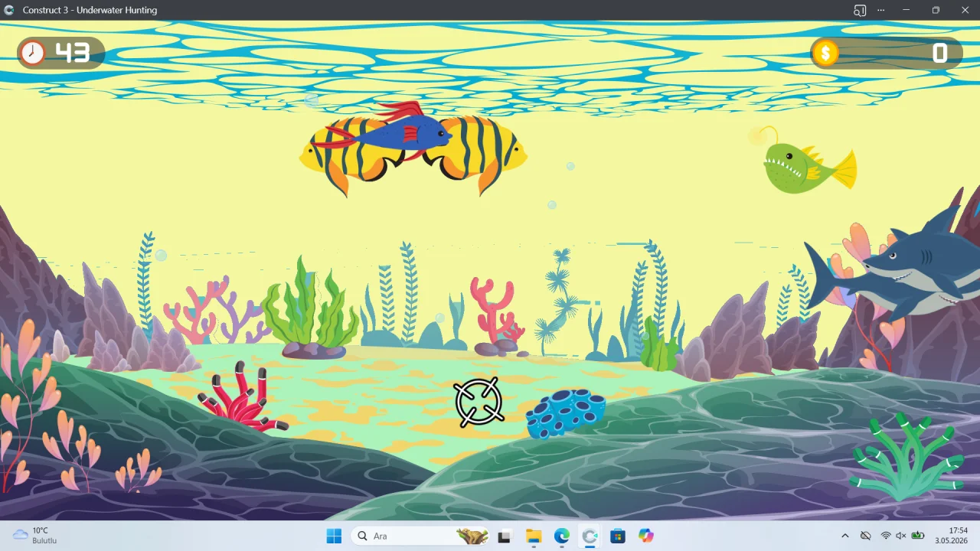Open the three-dot title bar menu
980x551 pixels.
tap(881, 10)
